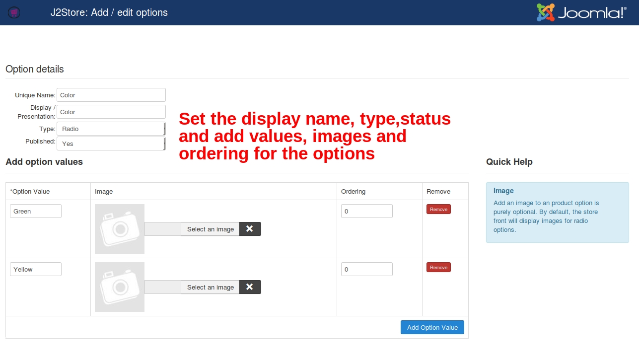Select an image for the Green option

211,229
